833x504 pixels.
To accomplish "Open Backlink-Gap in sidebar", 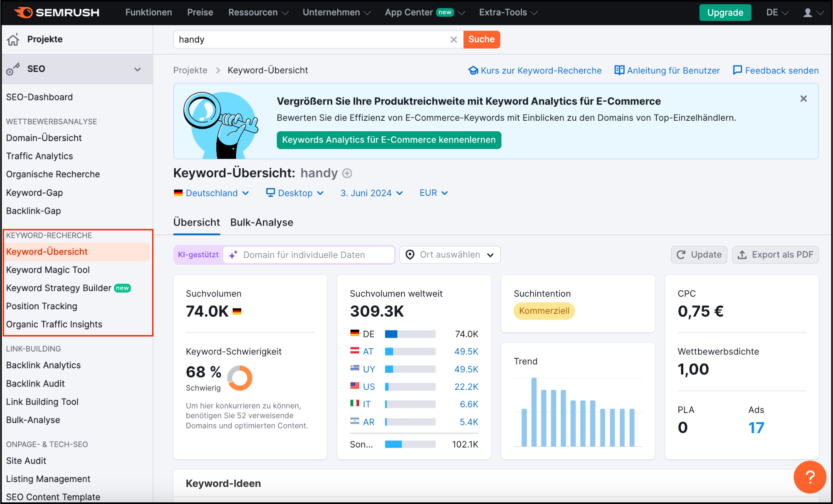I will (x=33, y=211).
